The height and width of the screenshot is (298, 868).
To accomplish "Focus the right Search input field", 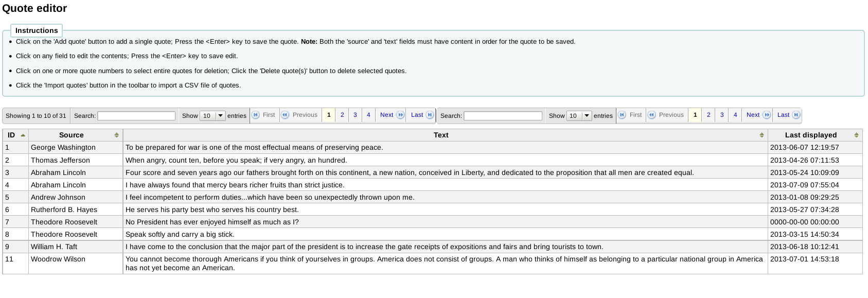I will tap(503, 116).
